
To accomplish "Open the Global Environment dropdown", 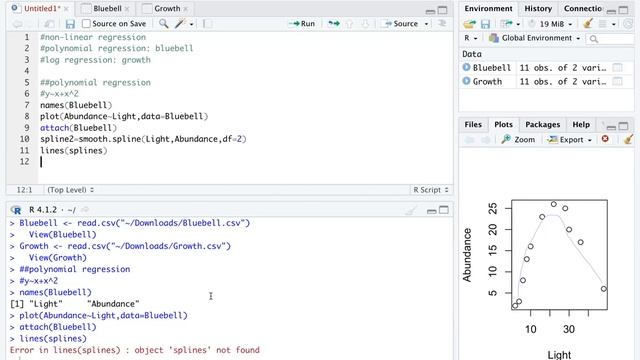I will [535, 38].
